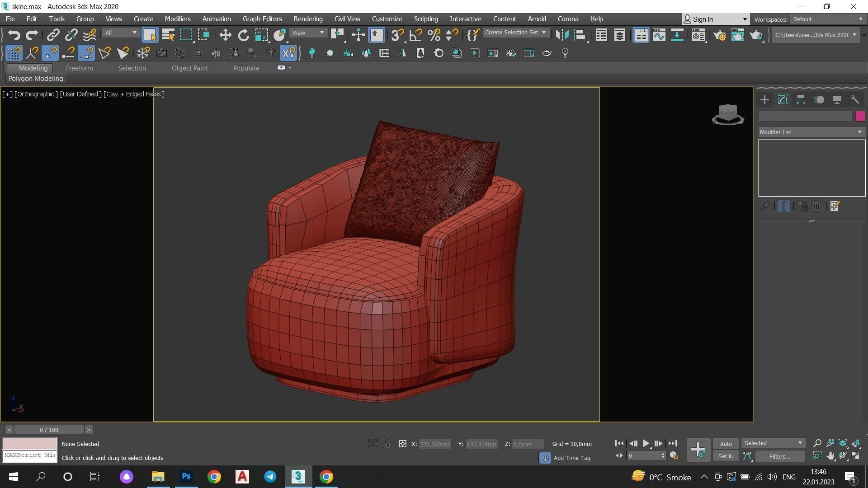This screenshot has height=488, width=868.
Task: Click Pin Stack icon
Action: pos(764,206)
